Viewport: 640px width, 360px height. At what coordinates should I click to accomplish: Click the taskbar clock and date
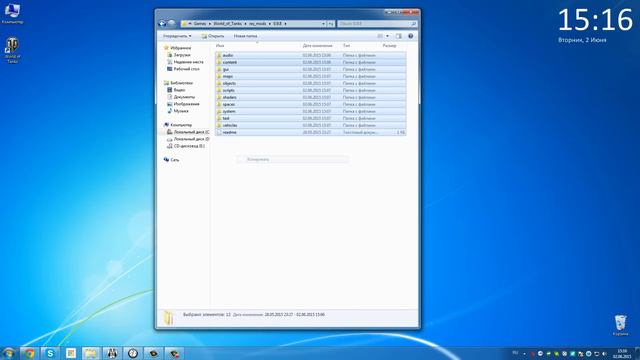[x=622, y=353]
